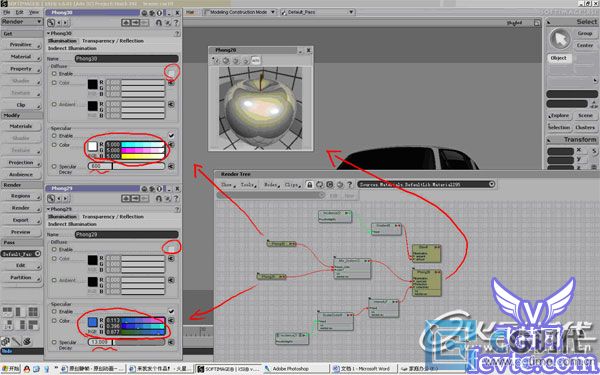Collapse the Phong29 property section

pos(49,209)
